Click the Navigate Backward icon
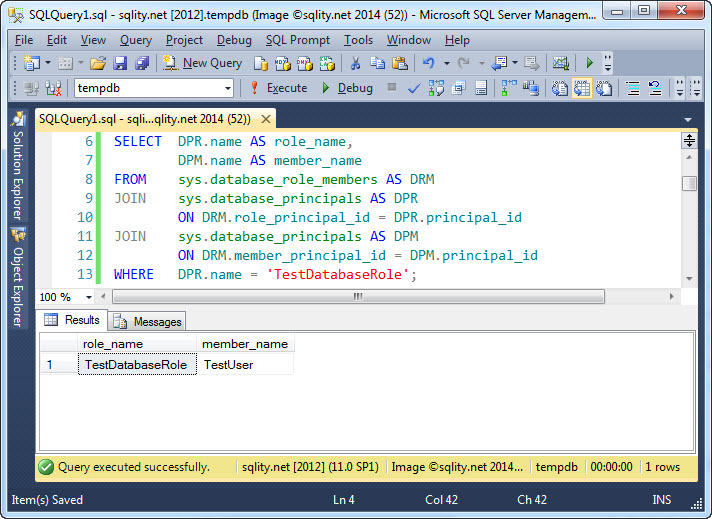The width and height of the screenshot is (712, 519). pyautogui.click(x=499, y=63)
